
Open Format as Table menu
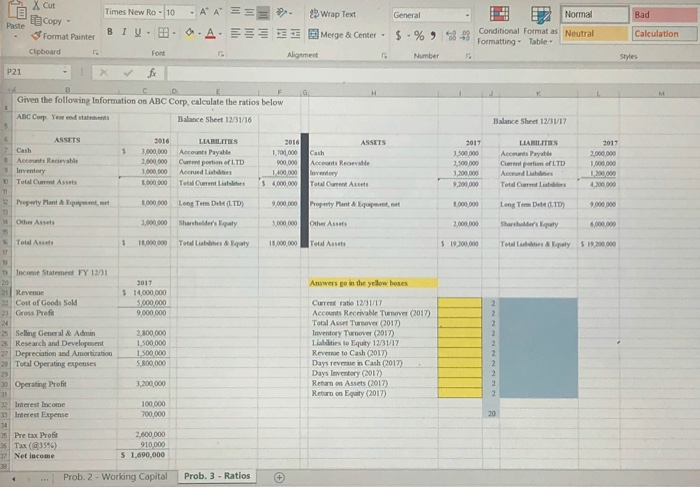click(540, 25)
